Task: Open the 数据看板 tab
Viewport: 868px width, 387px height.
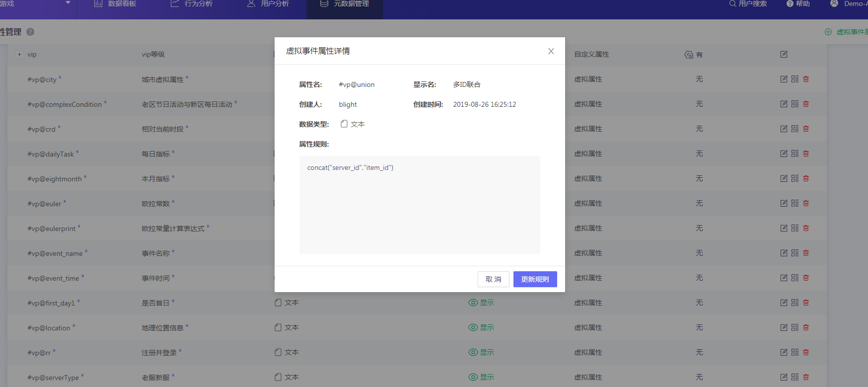Action: pos(115,4)
